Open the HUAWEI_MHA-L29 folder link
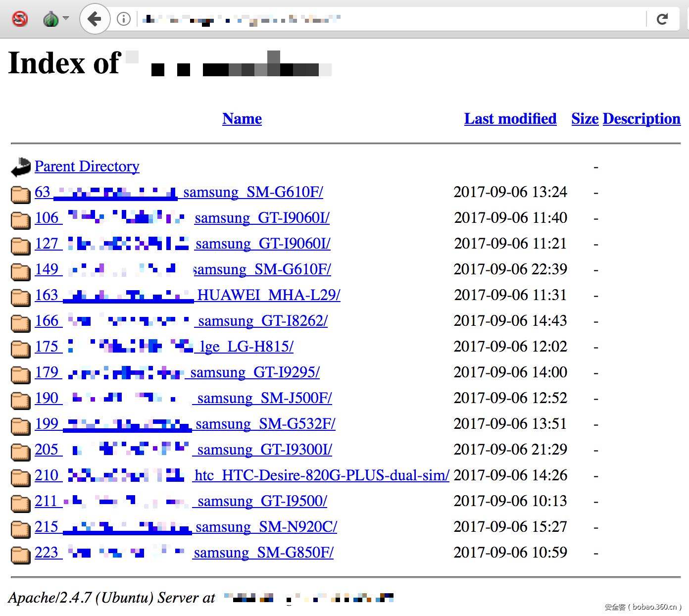 pyautogui.click(x=268, y=295)
